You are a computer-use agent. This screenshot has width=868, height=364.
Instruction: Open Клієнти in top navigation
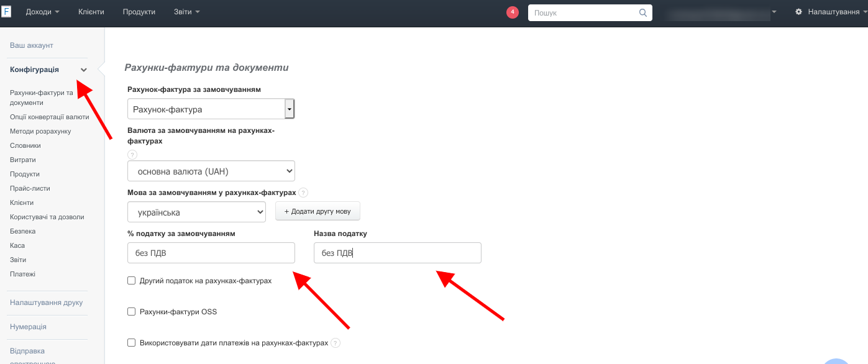pos(91,12)
